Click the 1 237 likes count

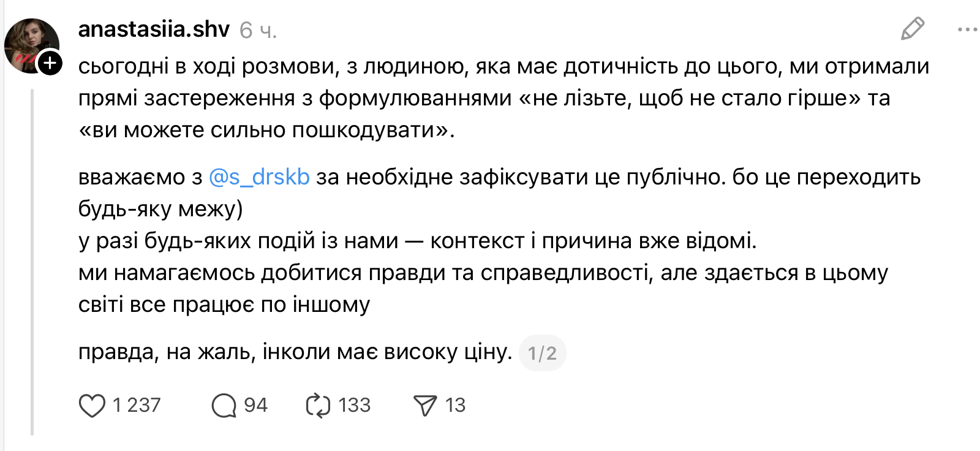[137, 406]
